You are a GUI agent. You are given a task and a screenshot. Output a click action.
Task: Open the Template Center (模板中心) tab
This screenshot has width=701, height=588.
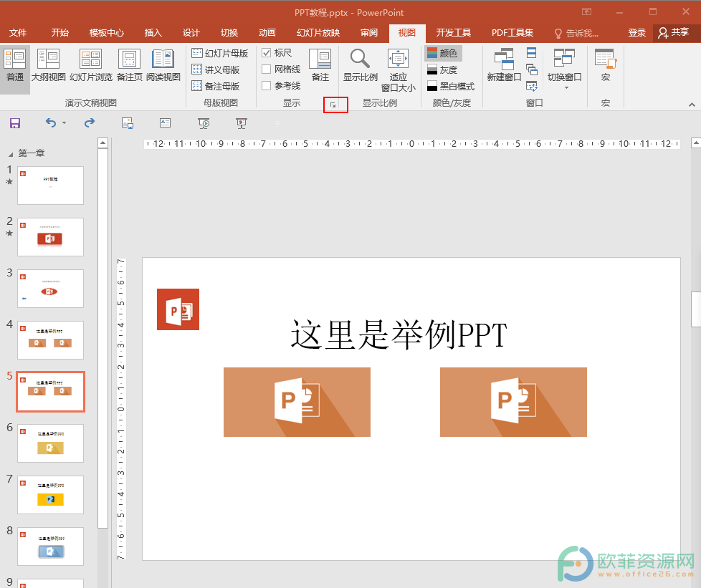click(106, 33)
